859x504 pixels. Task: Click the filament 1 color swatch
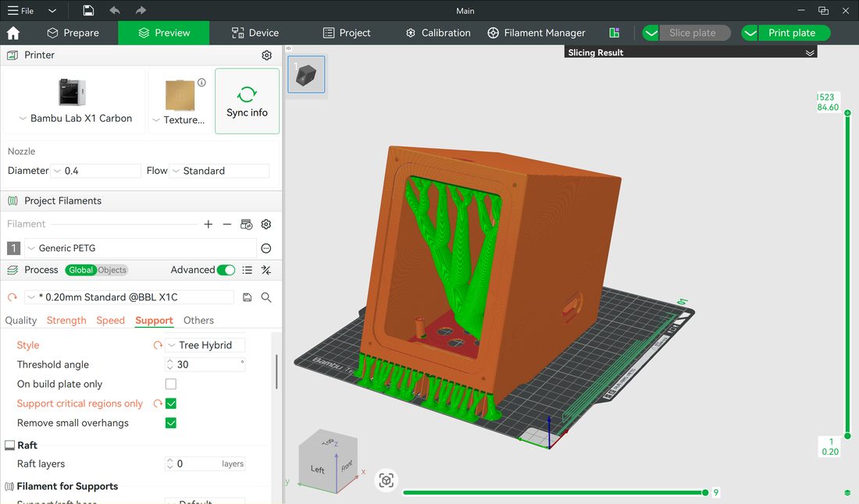coord(14,248)
